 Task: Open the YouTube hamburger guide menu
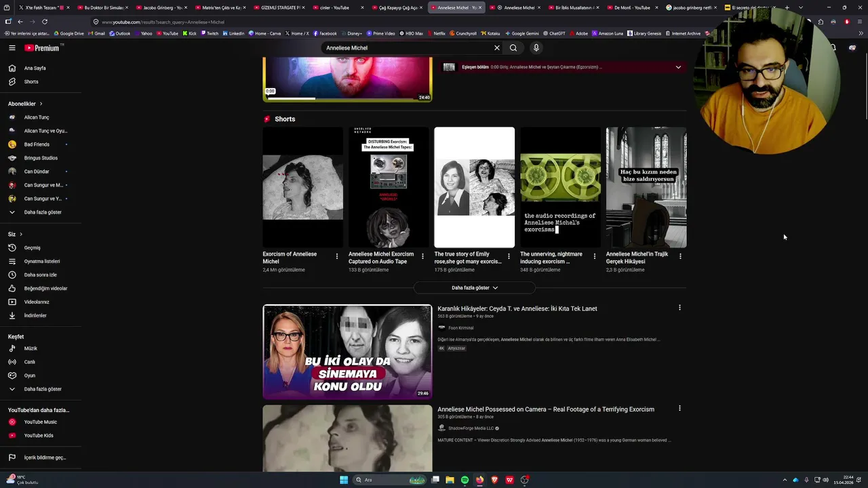(12, 47)
